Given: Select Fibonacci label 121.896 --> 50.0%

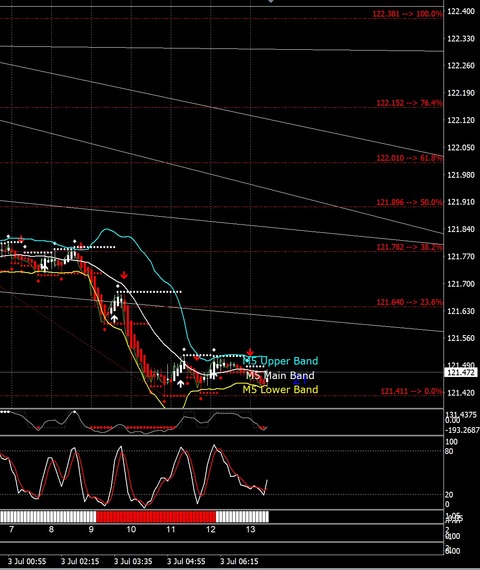Looking at the screenshot, I should 409,202.
